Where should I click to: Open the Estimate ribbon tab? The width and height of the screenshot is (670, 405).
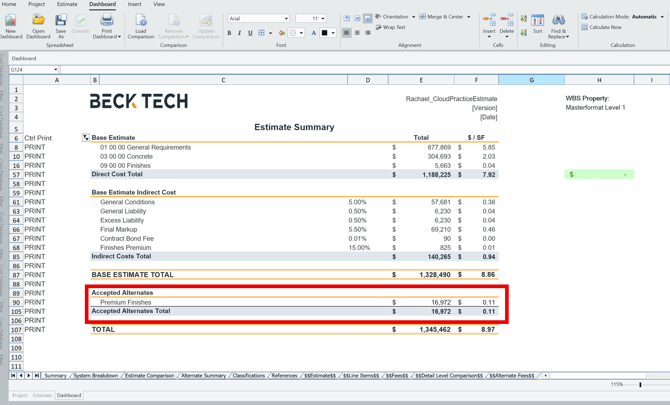[x=67, y=4]
